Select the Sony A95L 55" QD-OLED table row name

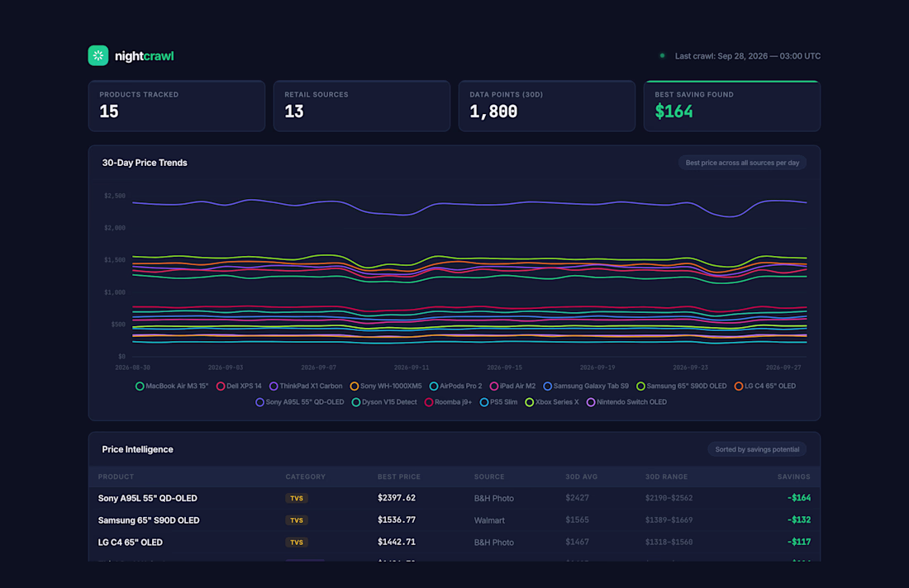coord(148,498)
